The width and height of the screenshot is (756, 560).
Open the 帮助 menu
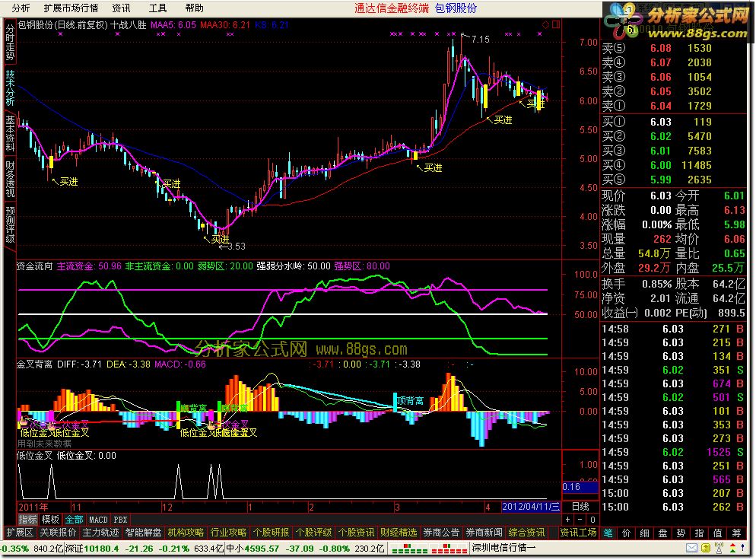coord(194,8)
